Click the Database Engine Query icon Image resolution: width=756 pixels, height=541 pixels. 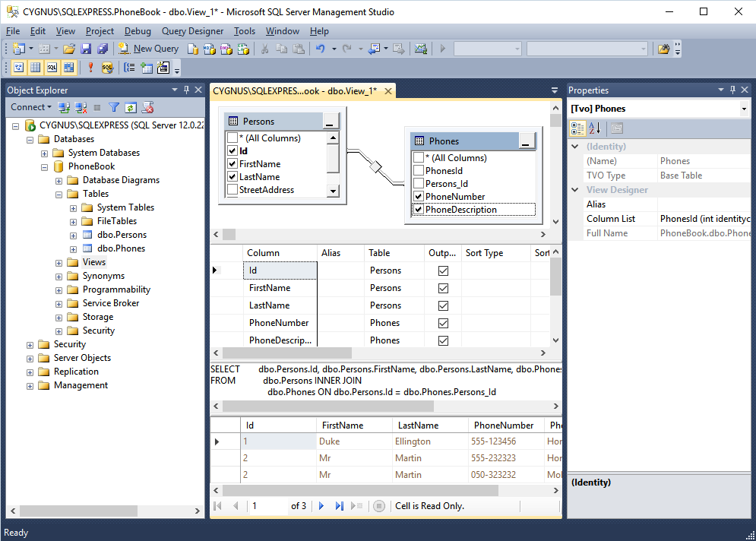point(193,49)
